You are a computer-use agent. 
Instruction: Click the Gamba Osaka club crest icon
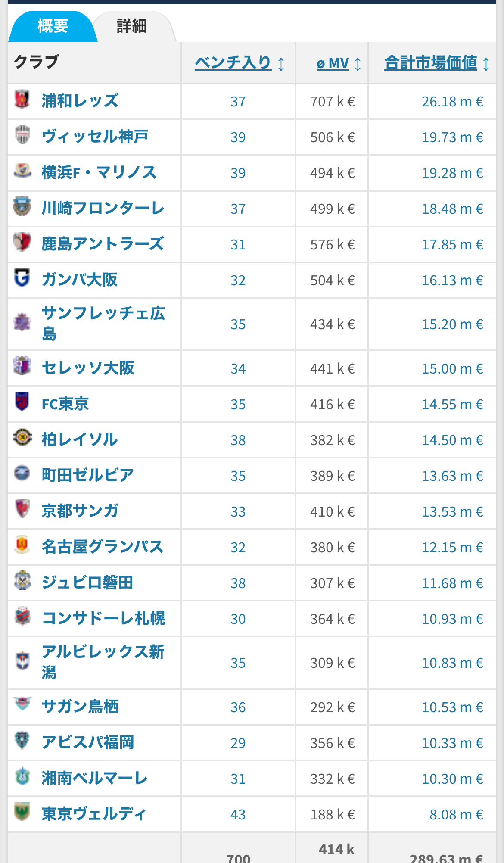point(22,278)
